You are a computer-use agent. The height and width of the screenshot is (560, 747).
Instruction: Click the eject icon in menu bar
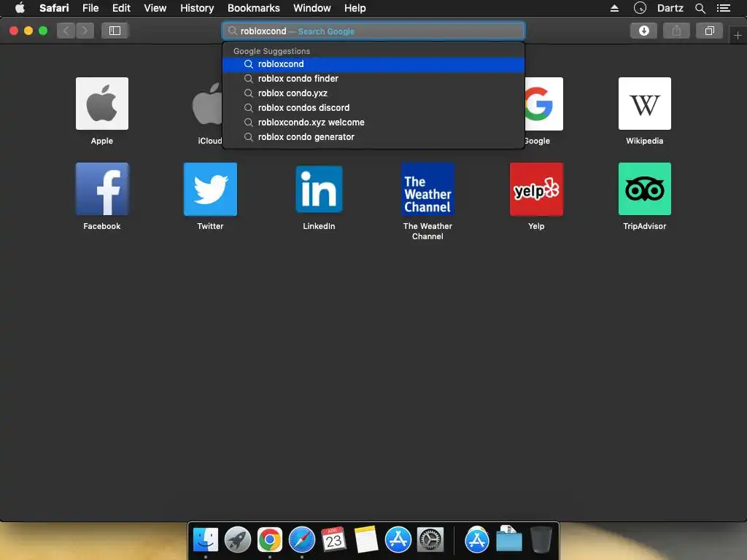[x=614, y=7]
